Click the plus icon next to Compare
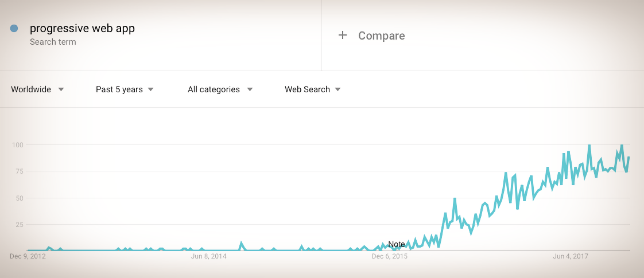Image resolution: width=644 pixels, height=278 pixels. click(343, 36)
